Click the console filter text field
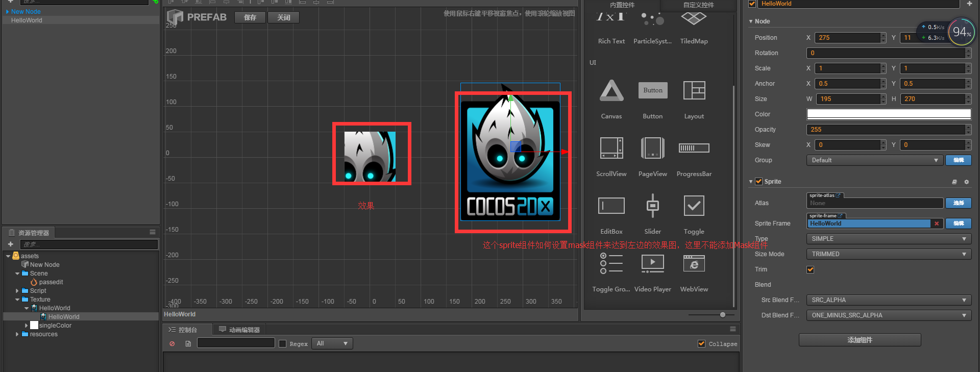The image size is (980, 372). 236,343
